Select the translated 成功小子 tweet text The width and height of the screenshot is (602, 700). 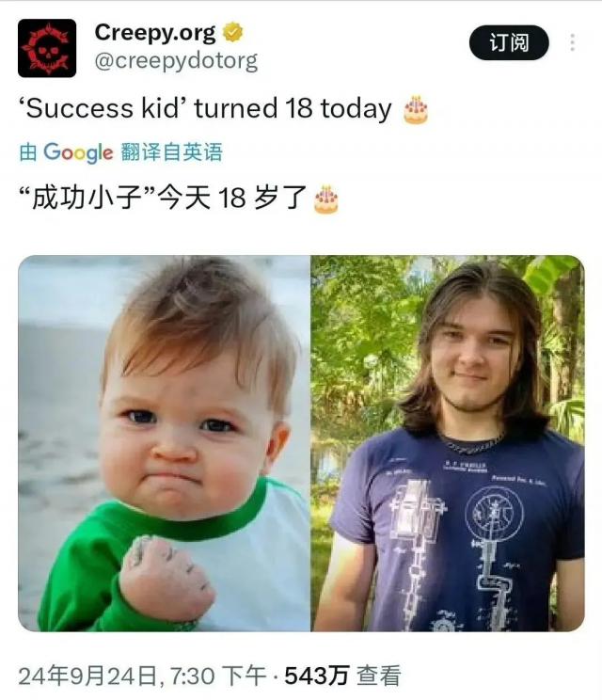tap(164, 198)
